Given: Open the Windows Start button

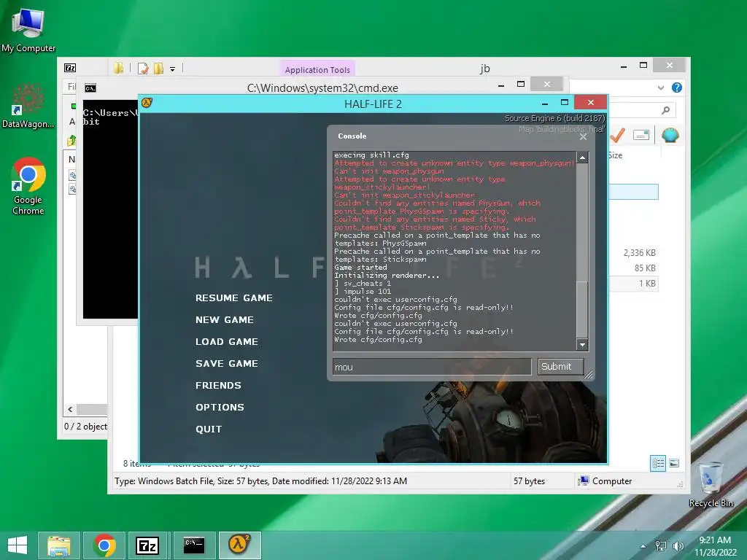Looking at the screenshot, I should pos(18,545).
